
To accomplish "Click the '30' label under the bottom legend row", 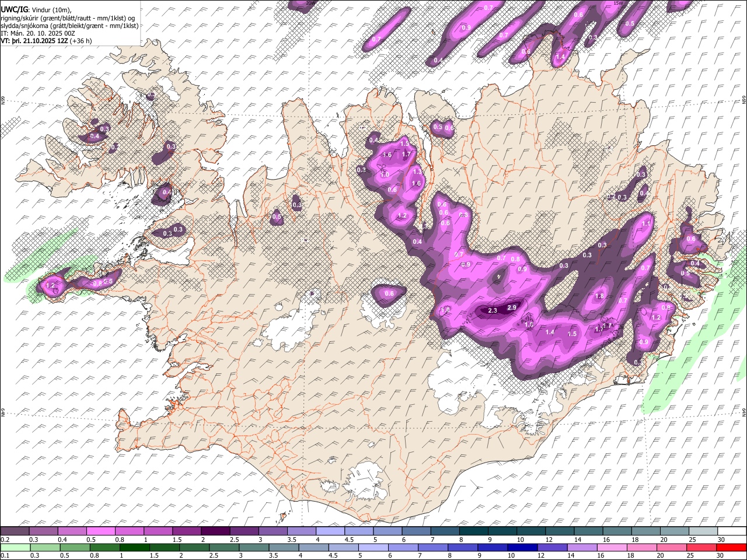I will click(x=720, y=555).
